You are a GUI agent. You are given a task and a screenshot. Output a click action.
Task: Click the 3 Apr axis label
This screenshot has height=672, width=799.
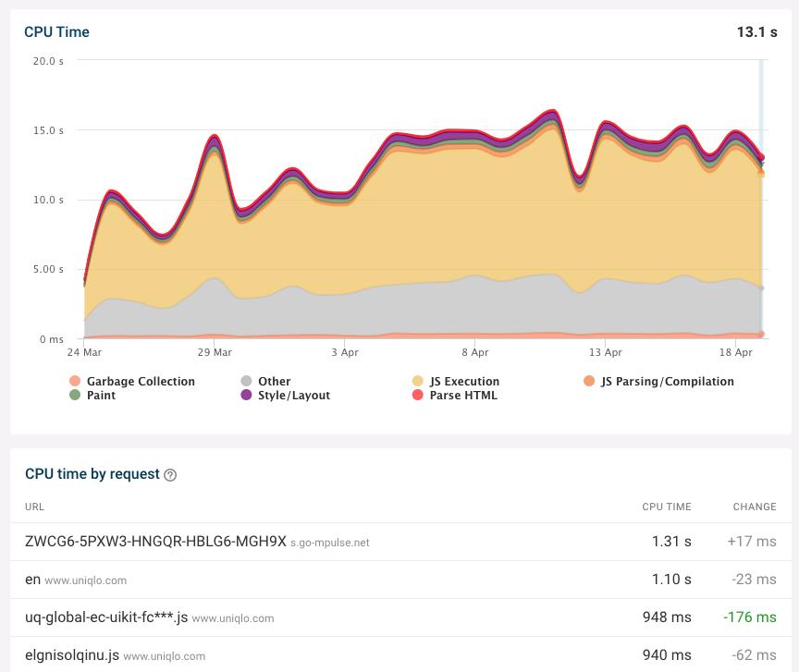pos(345,352)
